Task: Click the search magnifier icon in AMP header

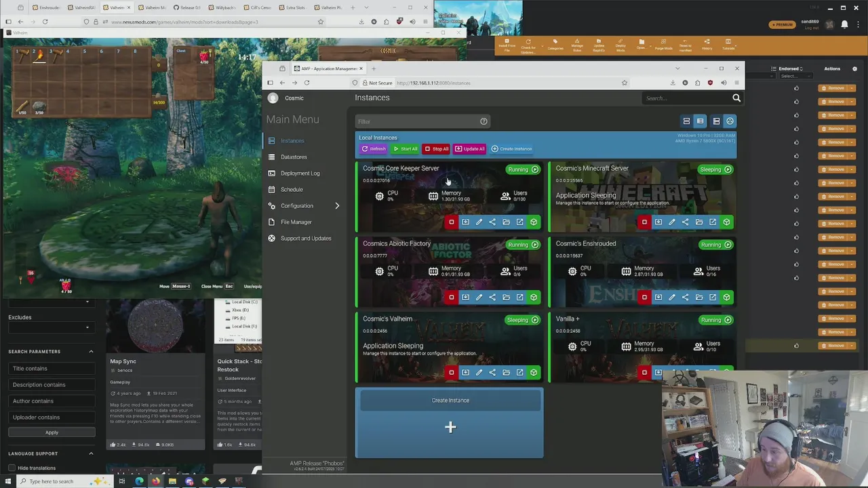Action: [736, 98]
